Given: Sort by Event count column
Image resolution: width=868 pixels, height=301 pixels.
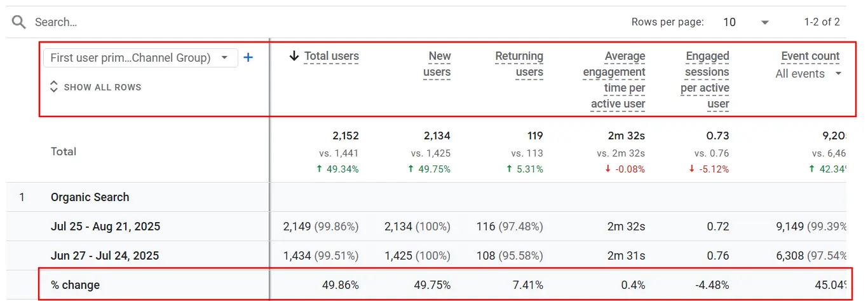Looking at the screenshot, I should click(810, 56).
